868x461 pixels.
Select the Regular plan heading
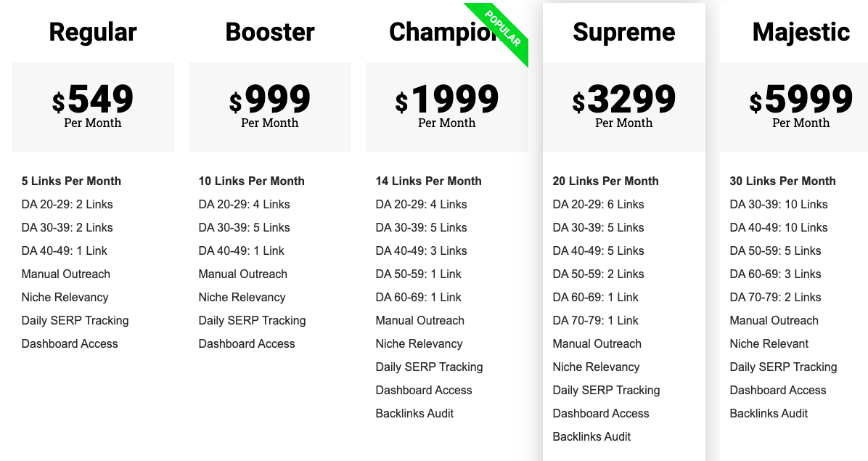click(93, 32)
